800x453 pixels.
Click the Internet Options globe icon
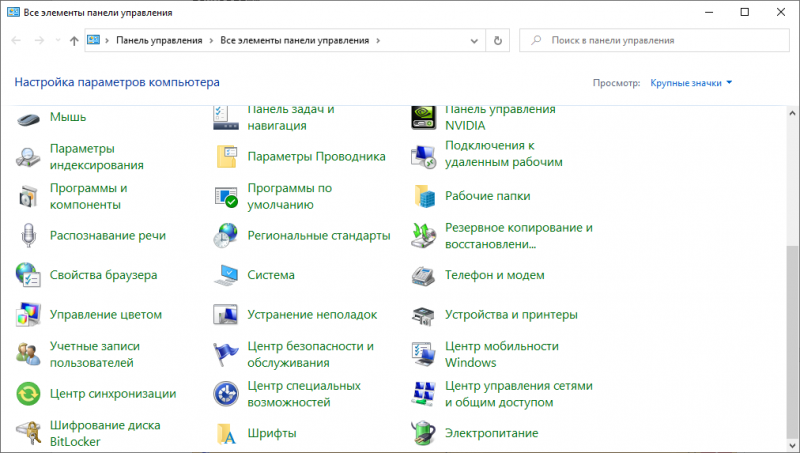tap(28, 275)
